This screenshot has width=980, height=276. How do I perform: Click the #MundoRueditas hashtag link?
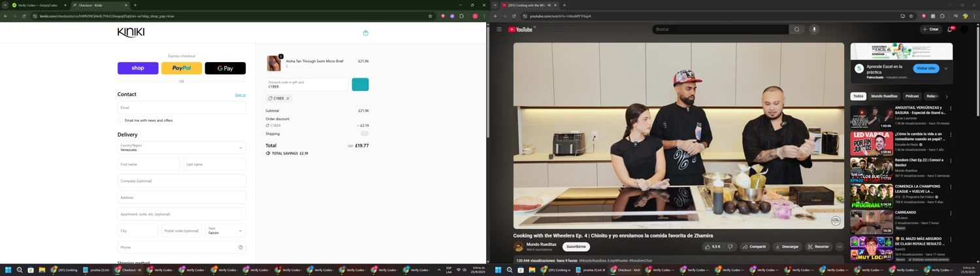594,260
